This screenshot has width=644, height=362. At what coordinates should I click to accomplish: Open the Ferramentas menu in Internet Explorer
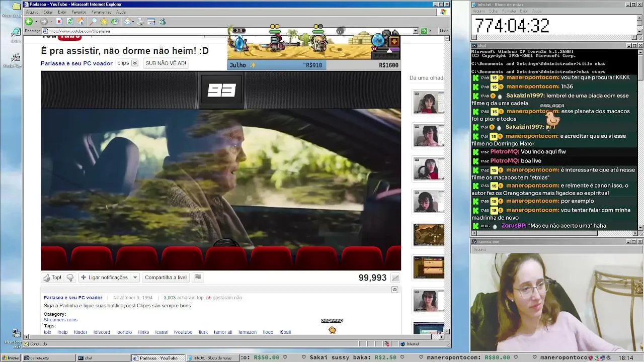coord(102,12)
